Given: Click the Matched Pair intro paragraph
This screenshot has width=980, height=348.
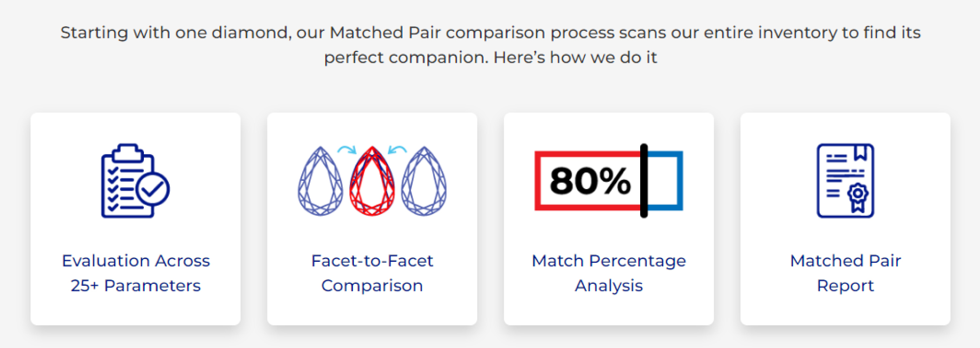Looking at the screenshot, I should point(490,45).
